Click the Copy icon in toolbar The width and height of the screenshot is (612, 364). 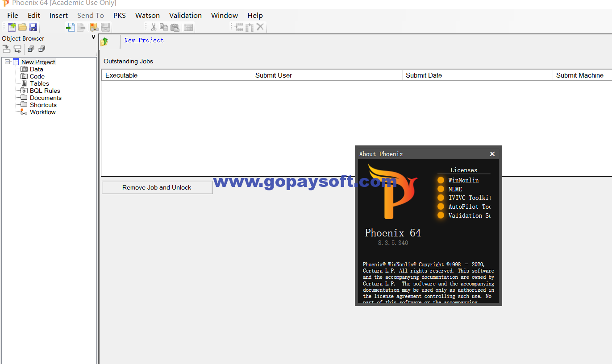tap(164, 27)
